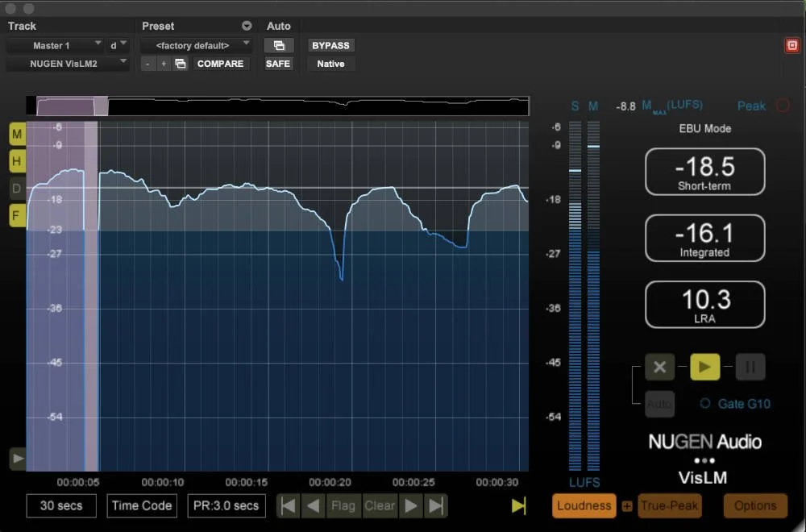Screen dimensions: 806x532
Task: Click the preset copy settings icon
Action: click(181, 64)
